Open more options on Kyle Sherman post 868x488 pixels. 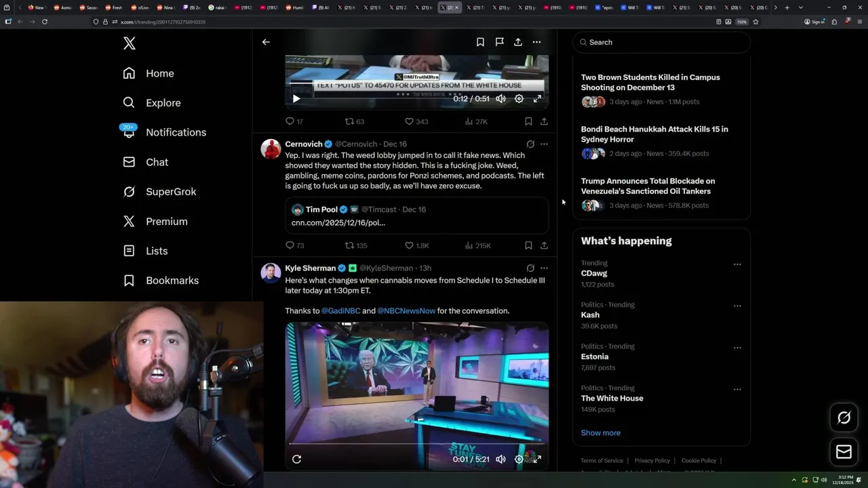pos(544,268)
